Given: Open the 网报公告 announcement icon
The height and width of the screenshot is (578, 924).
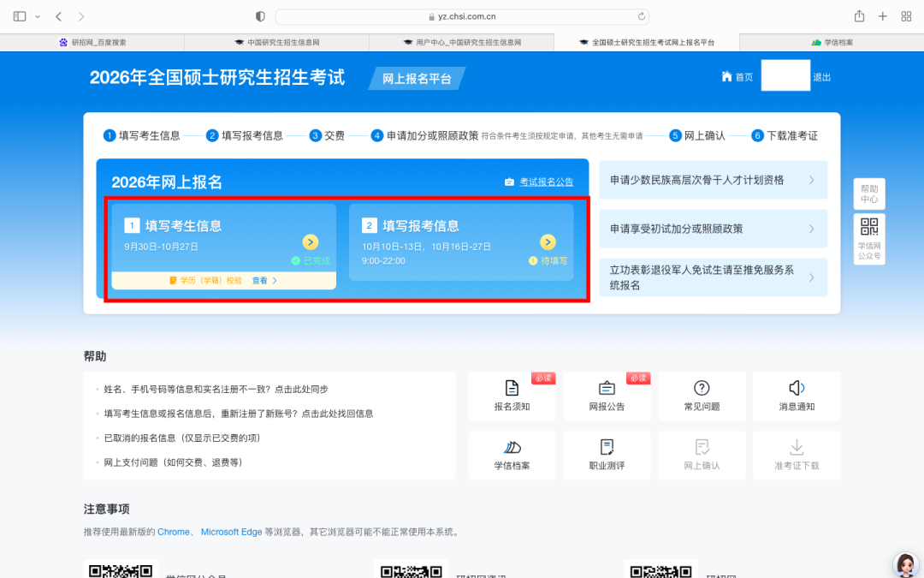Looking at the screenshot, I should pyautogui.click(x=607, y=389).
